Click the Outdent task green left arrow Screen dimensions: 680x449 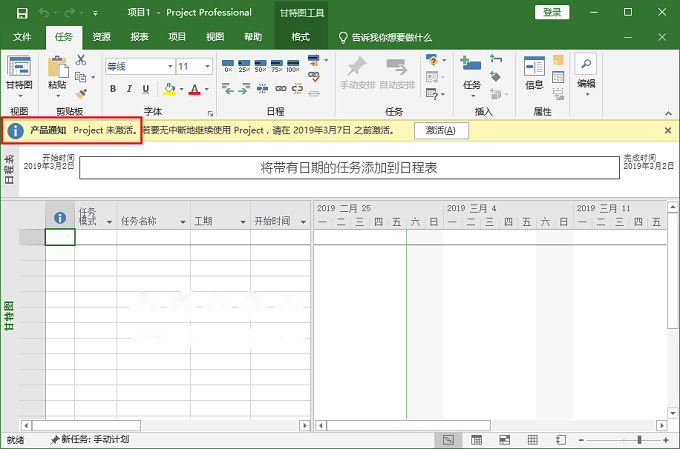tap(228, 88)
